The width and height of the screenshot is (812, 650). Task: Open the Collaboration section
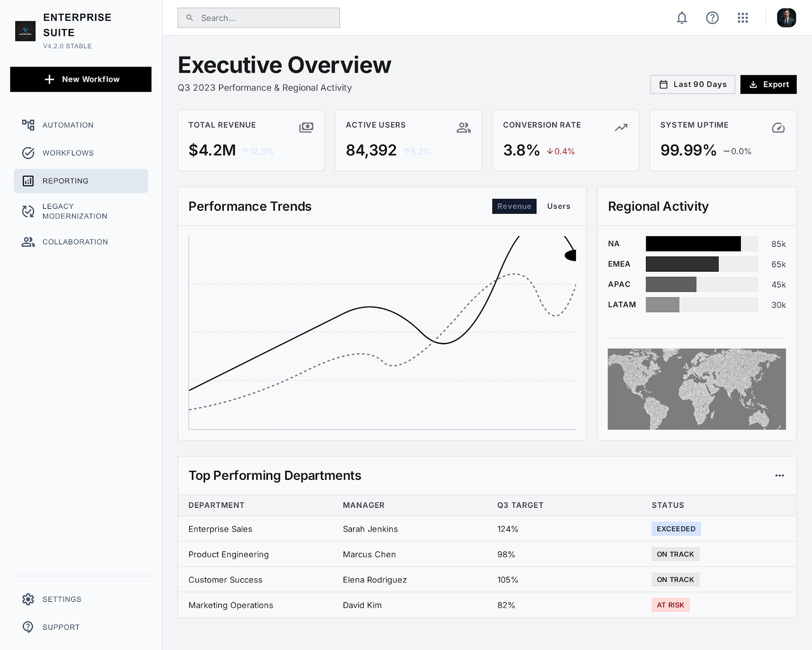(81, 242)
